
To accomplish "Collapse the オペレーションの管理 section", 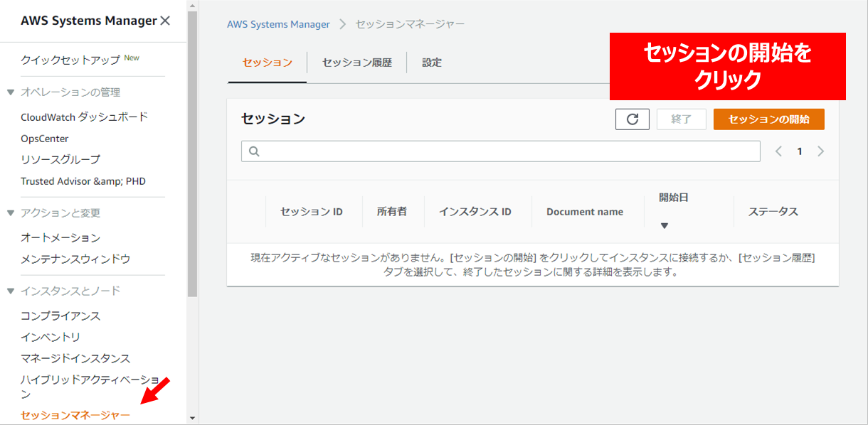I will pyautogui.click(x=11, y=92).
